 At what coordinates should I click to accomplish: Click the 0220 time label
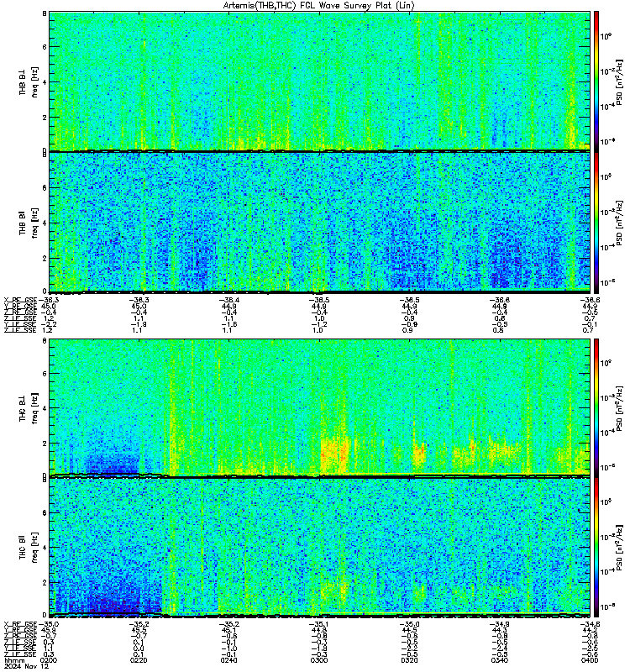[139, 660]
